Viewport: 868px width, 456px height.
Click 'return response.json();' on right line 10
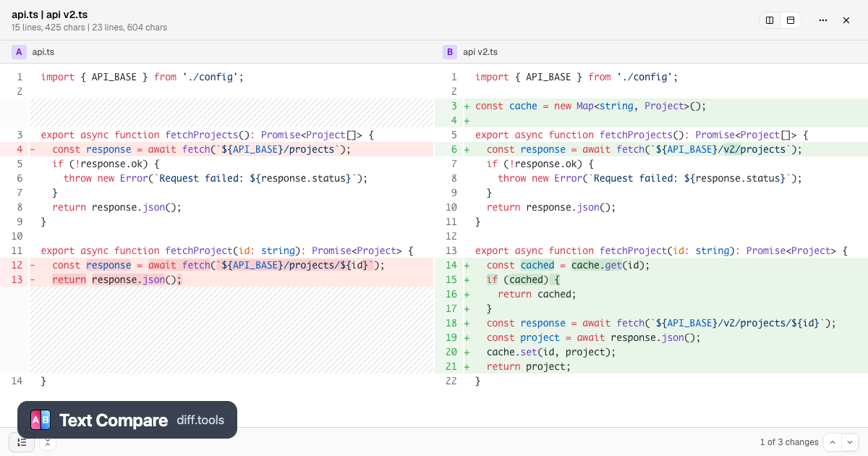(x=550, y=207)
